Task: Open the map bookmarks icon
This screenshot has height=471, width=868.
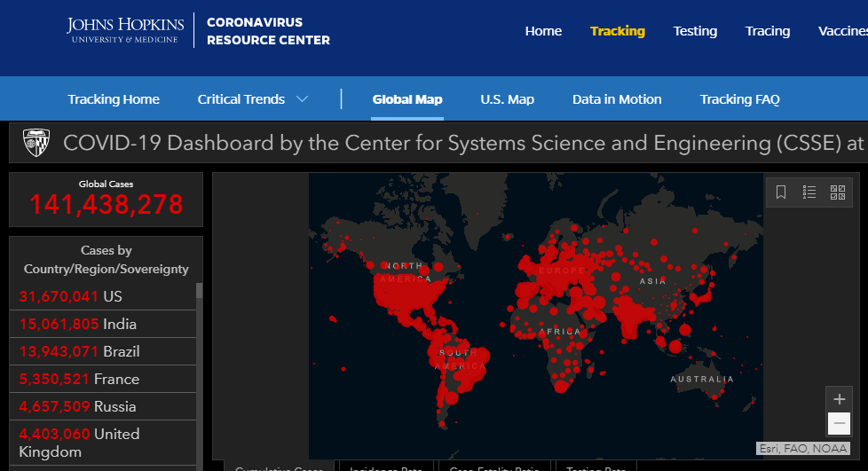Action: pos(781,192)
